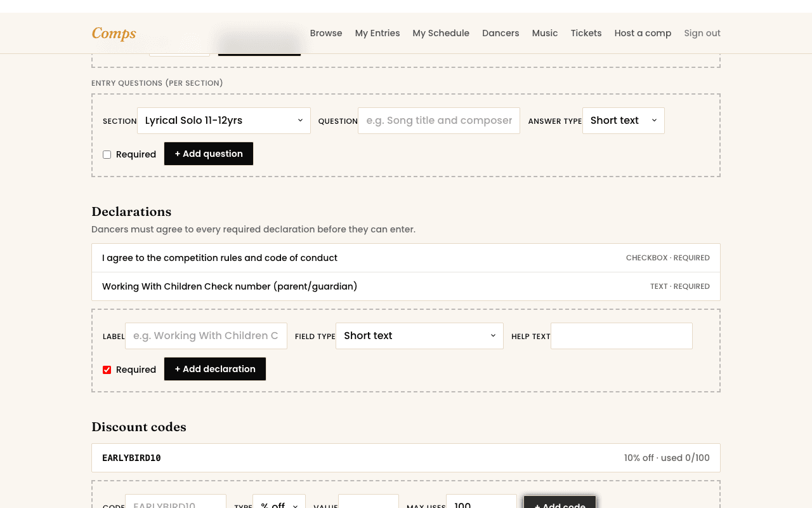The image size is (812, 508).
Task: Select the EARLYBIRD10 discount code
Action: 406,458
